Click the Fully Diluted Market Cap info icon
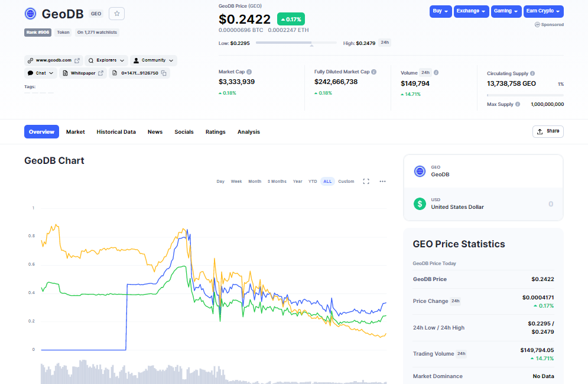 point(374,72)
